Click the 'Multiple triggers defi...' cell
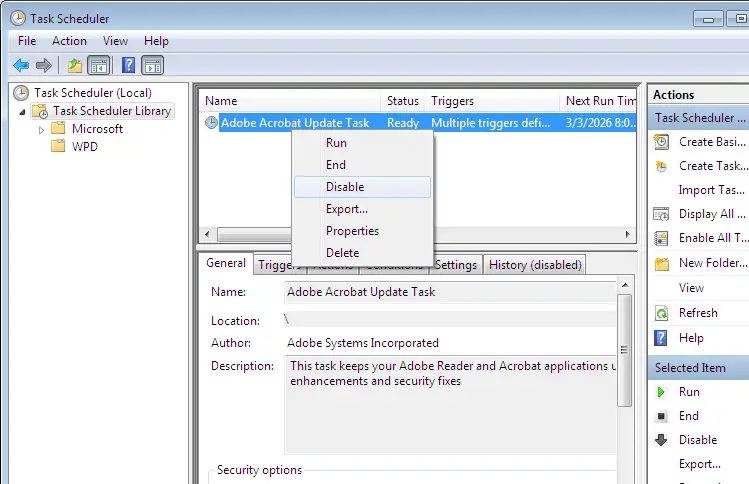Image resolution: width=749 pixels, height=484 pixels. pyautogui.click(x=491, y=123)
